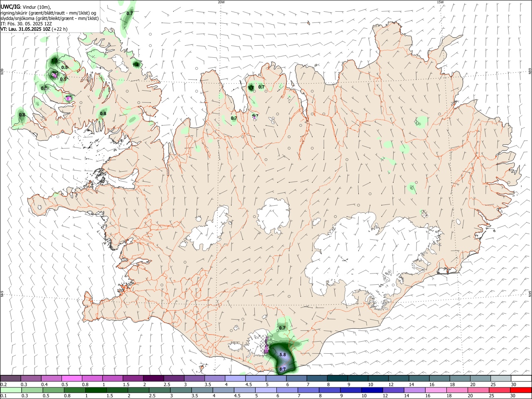Select the light pink swatch labeled 16 on rain scale
Viewport: 532px width, 399px height.
coord(436,390)
